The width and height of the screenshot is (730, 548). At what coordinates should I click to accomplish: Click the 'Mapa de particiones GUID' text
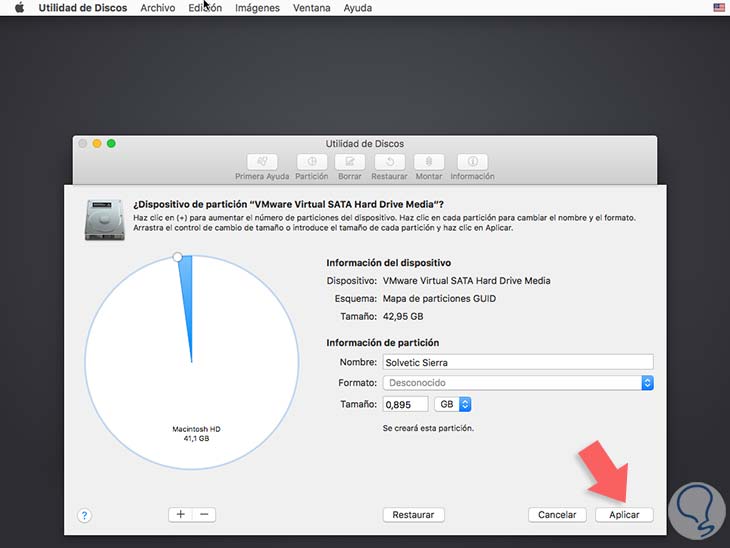439,298
